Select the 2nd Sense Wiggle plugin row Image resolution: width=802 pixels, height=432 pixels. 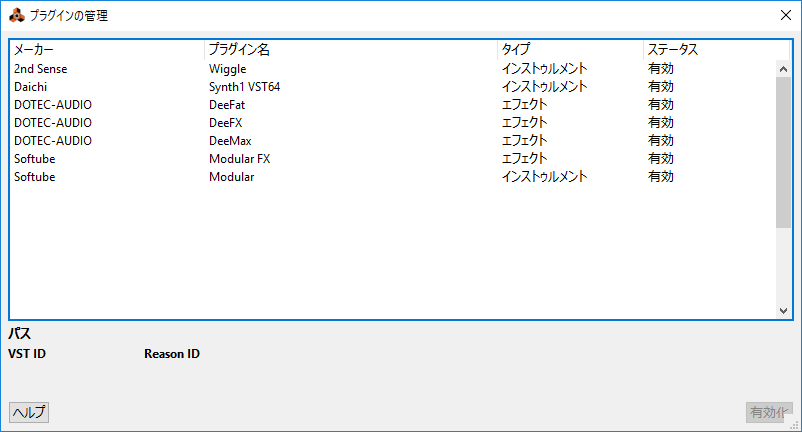(x=393, y=69)
